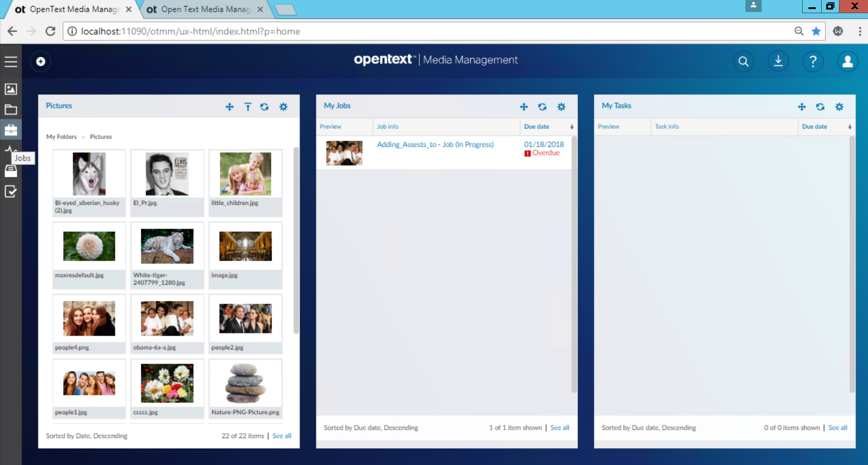Open the Tasks checkmark icon in sidebar

(11, 191)
